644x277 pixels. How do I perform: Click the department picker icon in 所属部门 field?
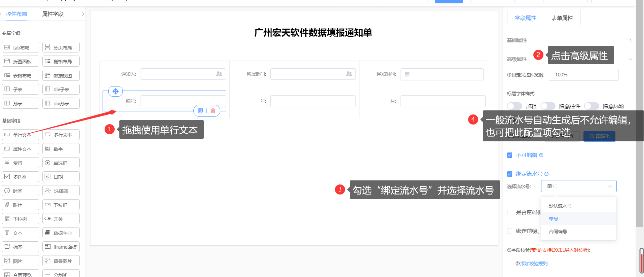349,74
